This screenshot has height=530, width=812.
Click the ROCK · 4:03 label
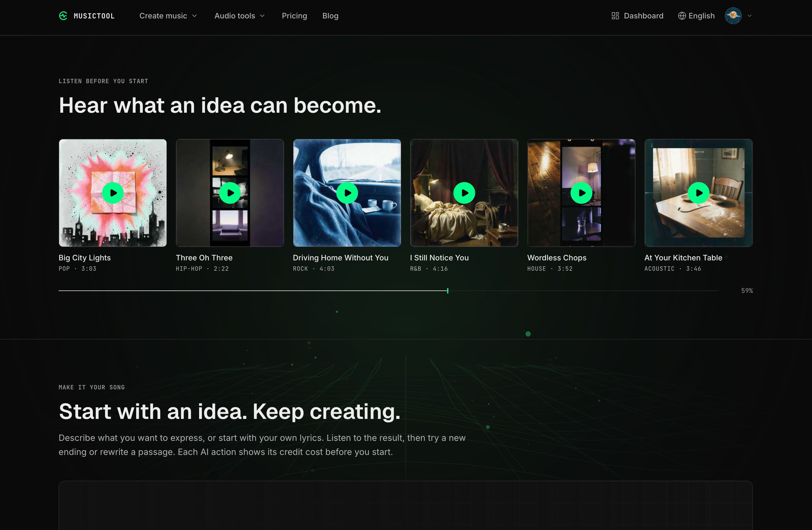pos(314,269)
